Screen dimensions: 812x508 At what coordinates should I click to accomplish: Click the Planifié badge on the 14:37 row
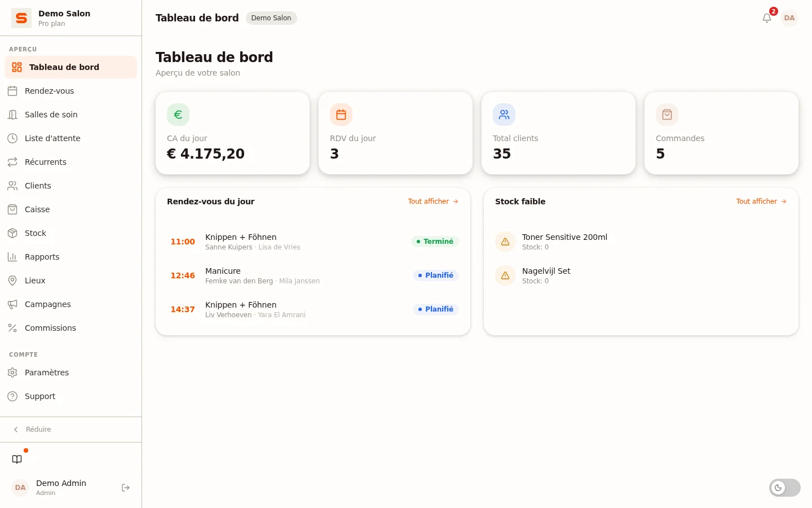[436, 309]
